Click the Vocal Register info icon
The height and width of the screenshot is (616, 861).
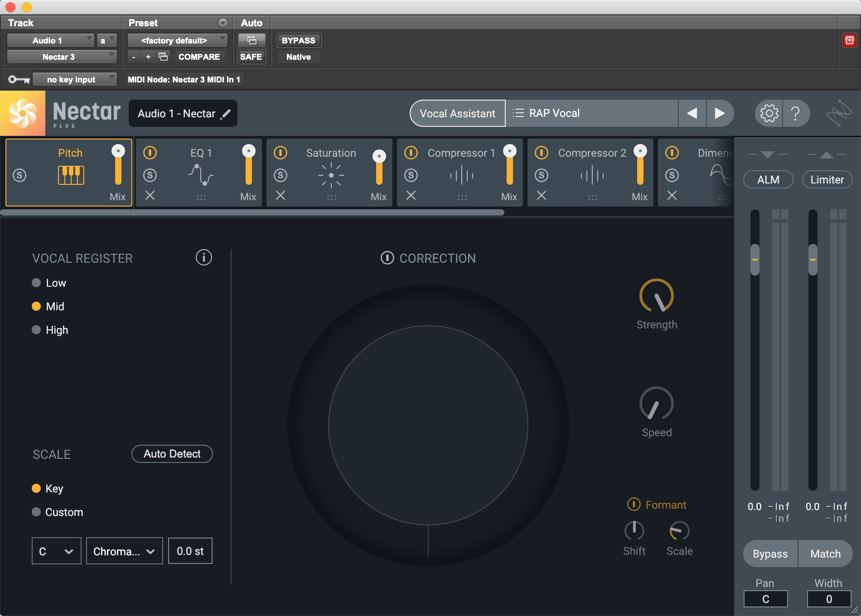tap(203, 258)
